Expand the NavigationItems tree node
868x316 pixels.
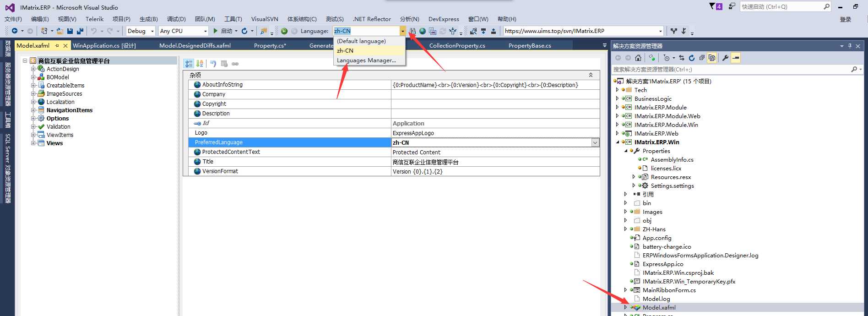tap(33, 110)
